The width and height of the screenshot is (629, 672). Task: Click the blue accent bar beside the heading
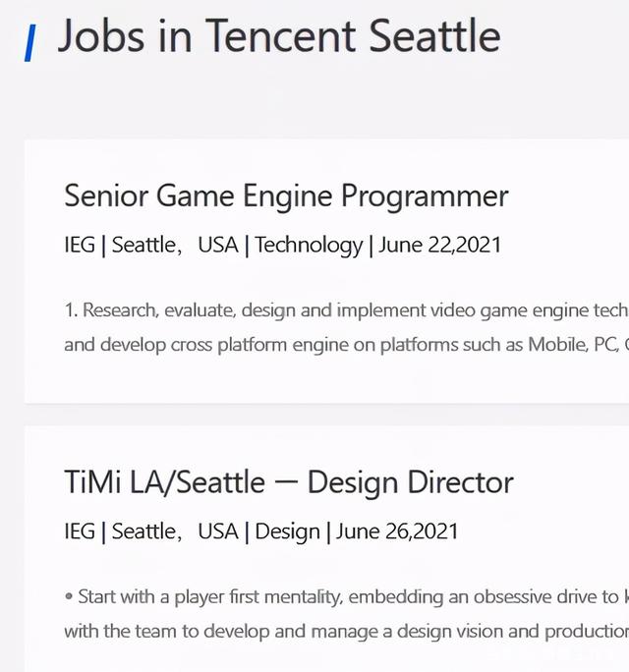click(30, 43)
